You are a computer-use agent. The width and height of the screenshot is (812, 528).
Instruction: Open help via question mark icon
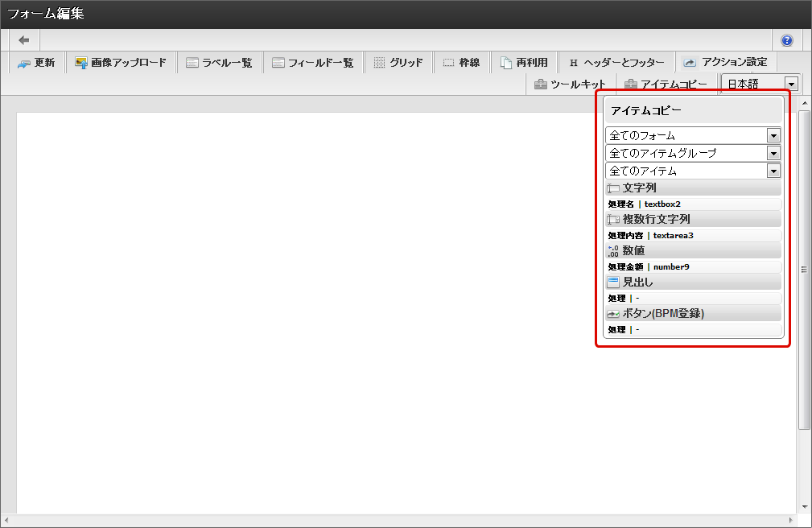(x=786, y=40)
